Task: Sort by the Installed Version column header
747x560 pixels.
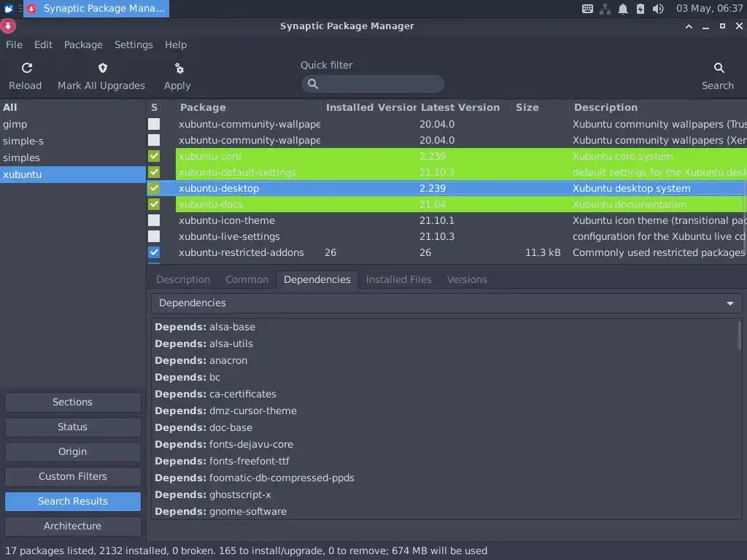Action: [371, 108]
